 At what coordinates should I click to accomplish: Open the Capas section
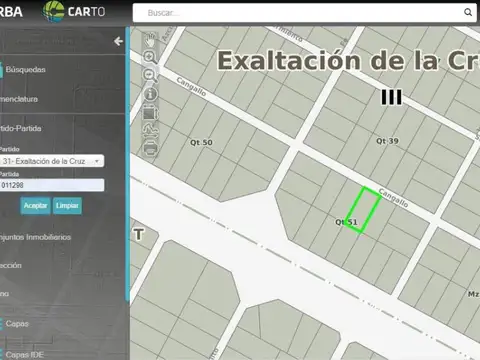17,324
